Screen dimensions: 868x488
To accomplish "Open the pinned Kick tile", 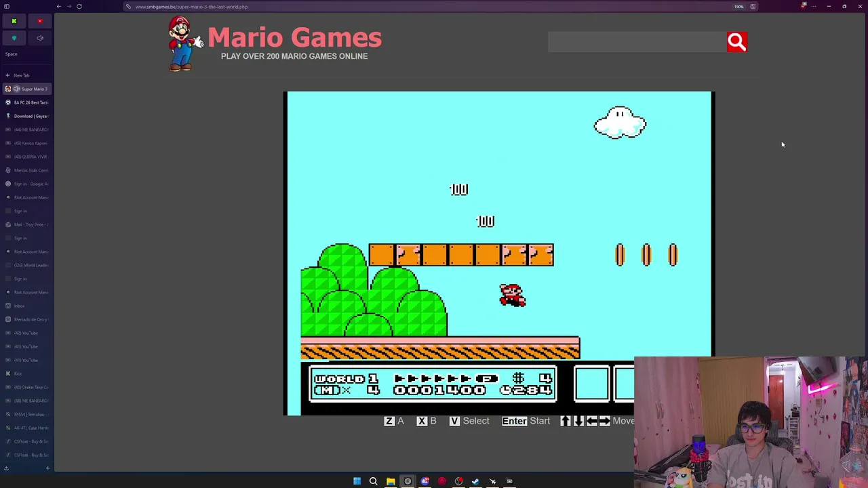I will pyautogui.click(x=14, y=21).
